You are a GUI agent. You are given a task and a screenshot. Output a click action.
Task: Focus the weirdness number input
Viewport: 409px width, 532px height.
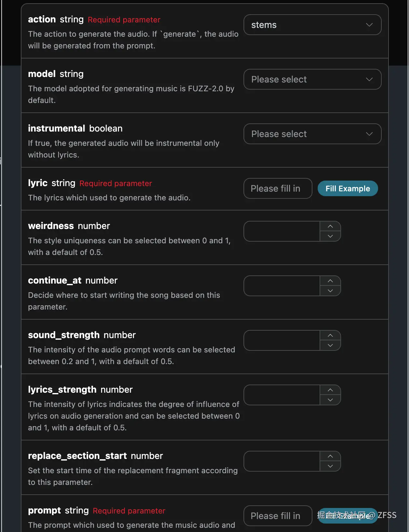[282, 231]
